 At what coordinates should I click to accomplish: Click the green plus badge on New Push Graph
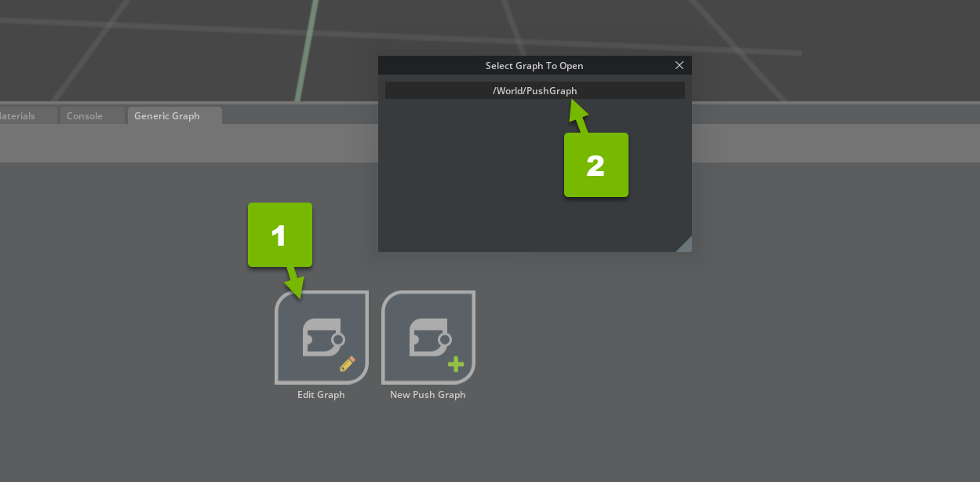pos(455,364)
